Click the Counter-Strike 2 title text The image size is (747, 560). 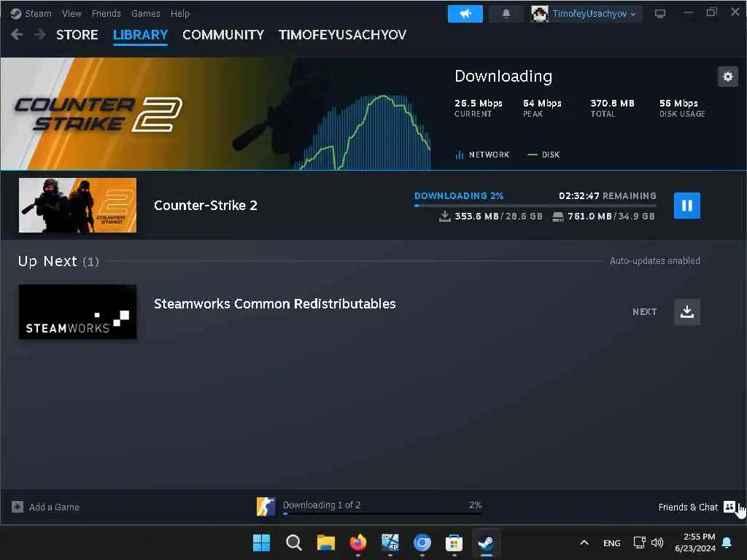pyautogui.click(x=205, y=205)
